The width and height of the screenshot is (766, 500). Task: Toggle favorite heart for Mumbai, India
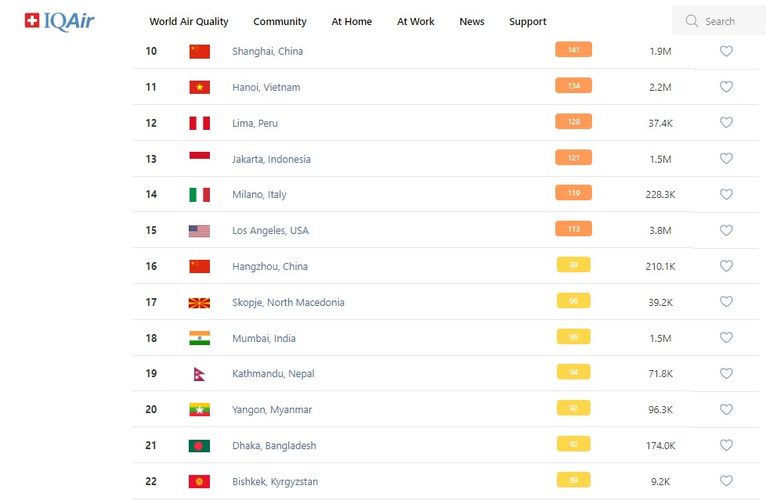pos(726,338)
